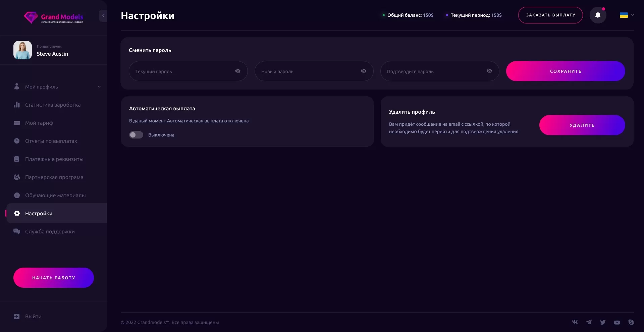The height and width of the screenshot is (332, 644).
Task: Click the Статистика заработка bar chart icon
Action: [17, 105]
